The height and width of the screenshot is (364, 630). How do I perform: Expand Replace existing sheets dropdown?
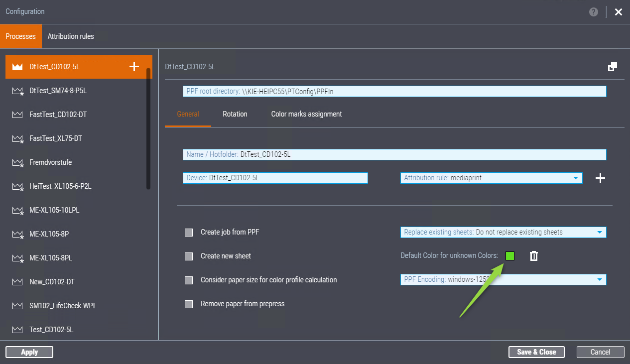coord(503,232)
